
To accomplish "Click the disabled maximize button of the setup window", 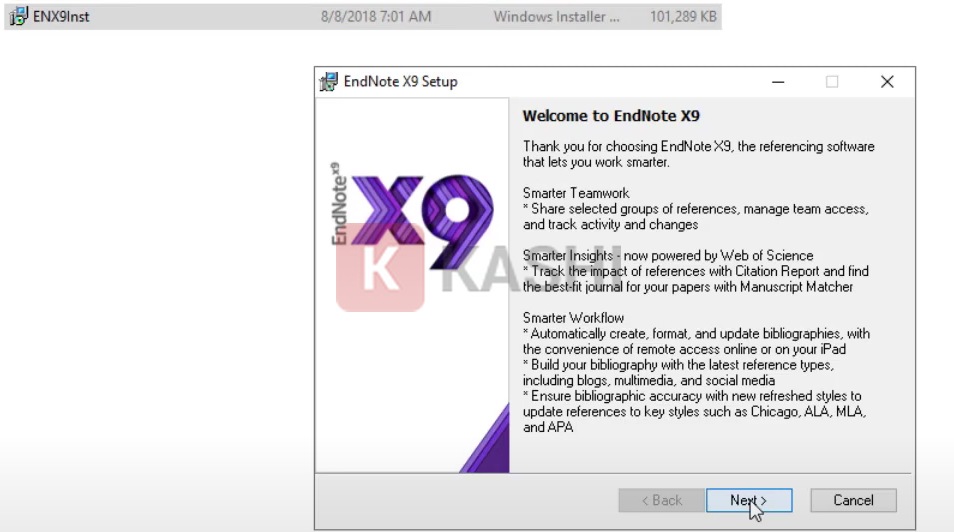I will pos(832,82).
